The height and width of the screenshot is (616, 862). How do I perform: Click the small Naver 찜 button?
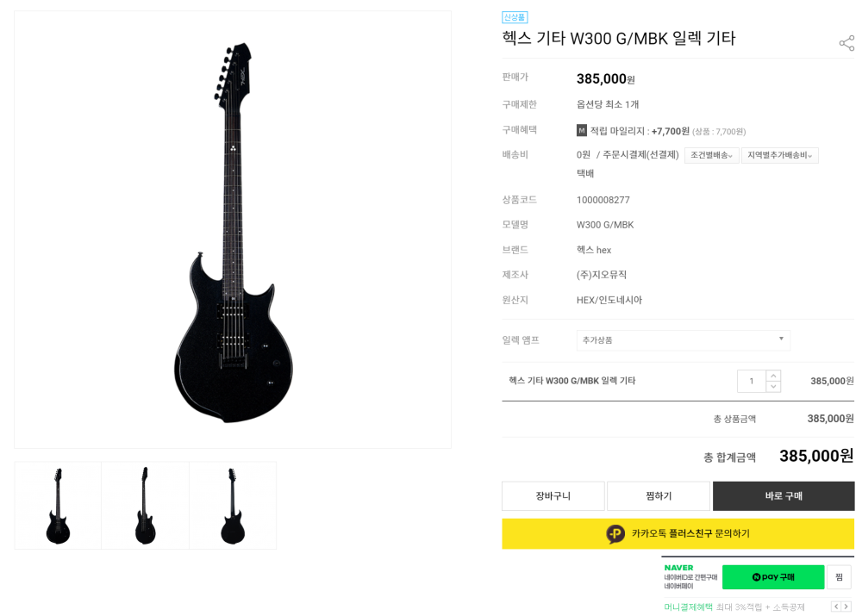point(839,576)
